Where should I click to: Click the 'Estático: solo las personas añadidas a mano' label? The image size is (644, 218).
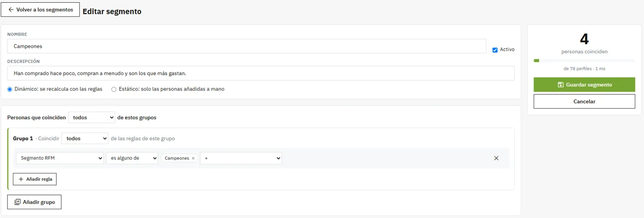click(172, 89)
